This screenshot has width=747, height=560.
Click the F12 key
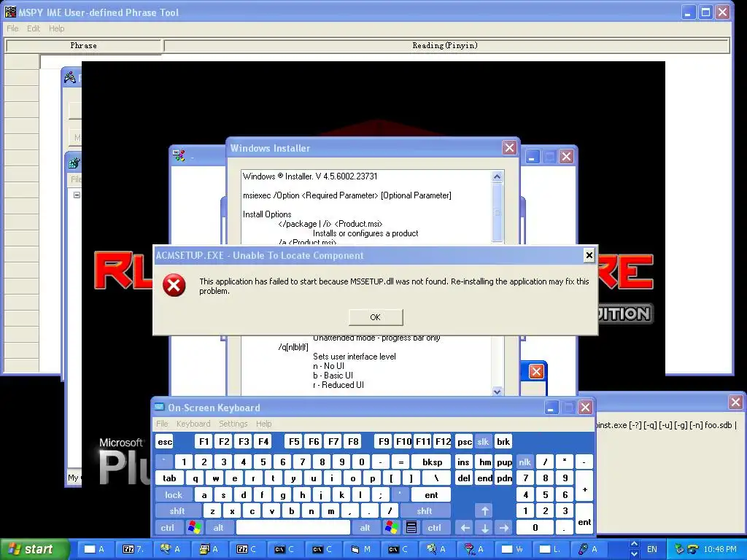443,441
